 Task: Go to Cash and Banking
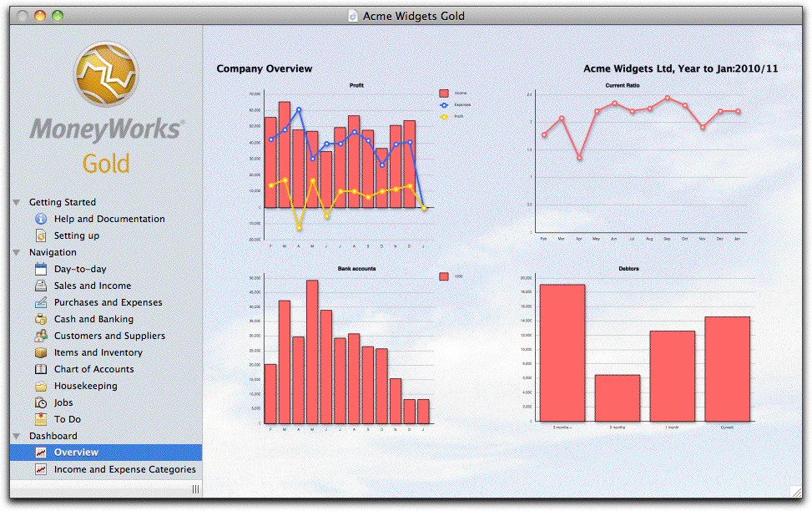(93, 319)
